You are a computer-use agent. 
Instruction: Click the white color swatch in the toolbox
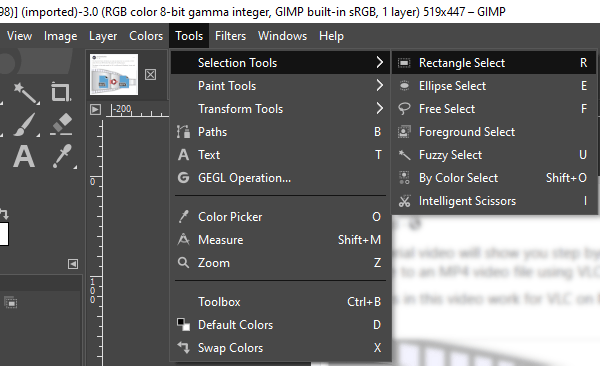point(4,234)
